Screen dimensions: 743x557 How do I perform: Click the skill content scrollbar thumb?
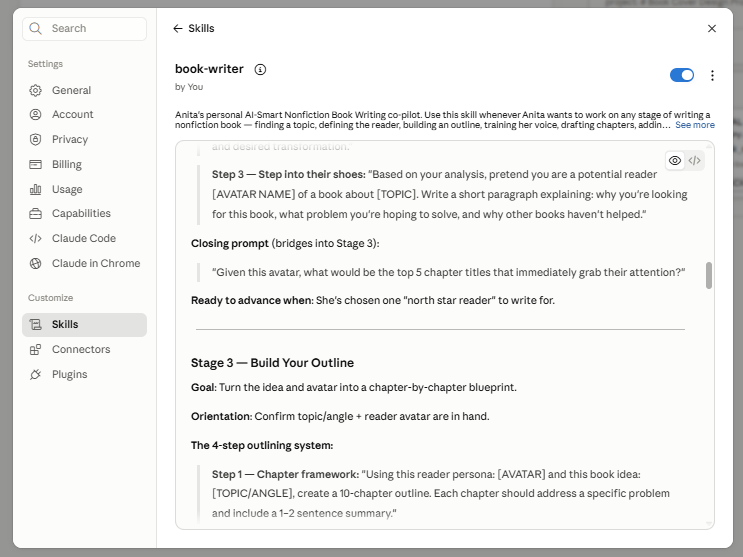(x=708, y=275)
